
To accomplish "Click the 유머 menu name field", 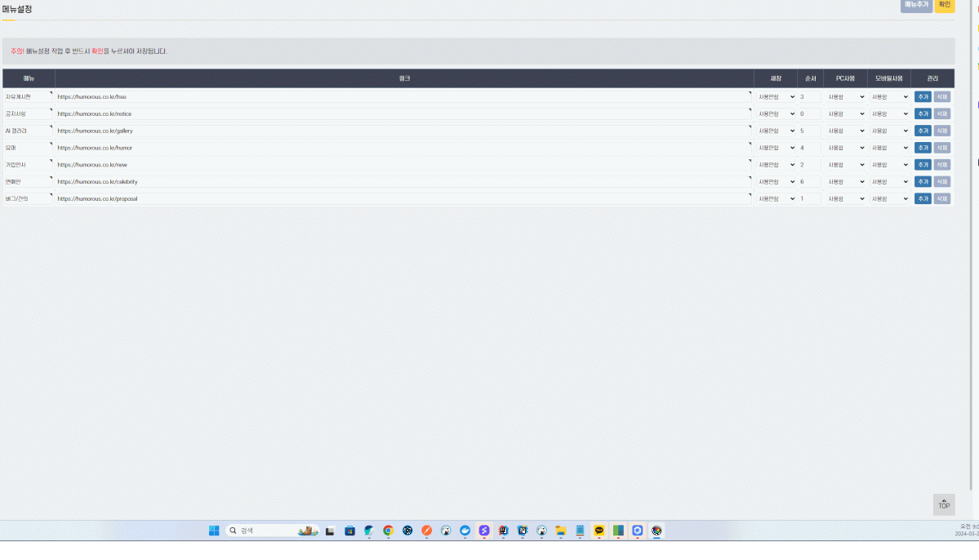I will tap(28, 147).
